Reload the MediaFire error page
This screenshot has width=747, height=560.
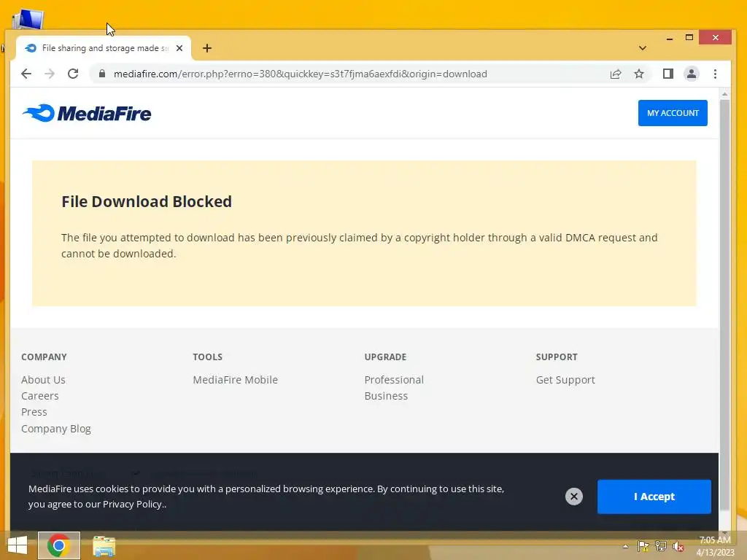pos(73,74)
